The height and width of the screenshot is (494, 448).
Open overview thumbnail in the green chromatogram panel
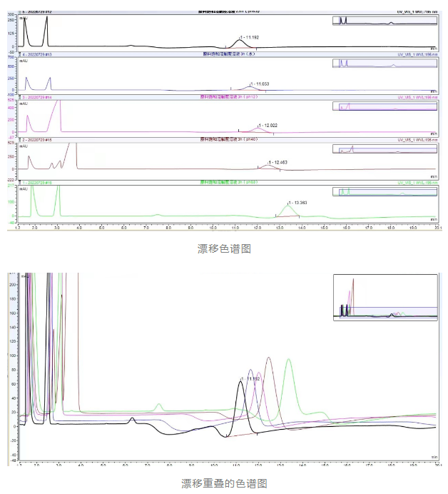coord(385,191)
